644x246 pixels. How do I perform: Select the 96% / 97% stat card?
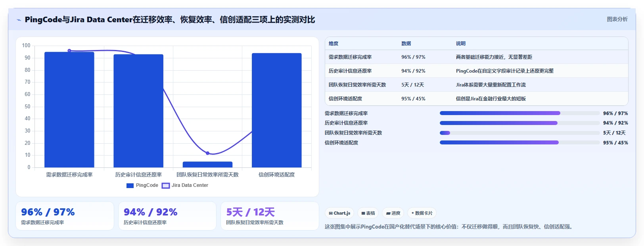point(65,216)
